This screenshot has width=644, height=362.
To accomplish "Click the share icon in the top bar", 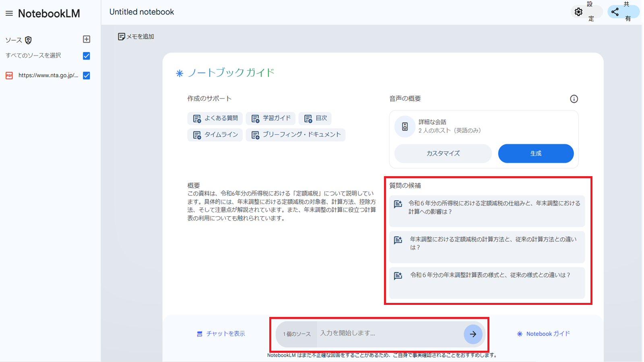I will [x=615, y=12].
